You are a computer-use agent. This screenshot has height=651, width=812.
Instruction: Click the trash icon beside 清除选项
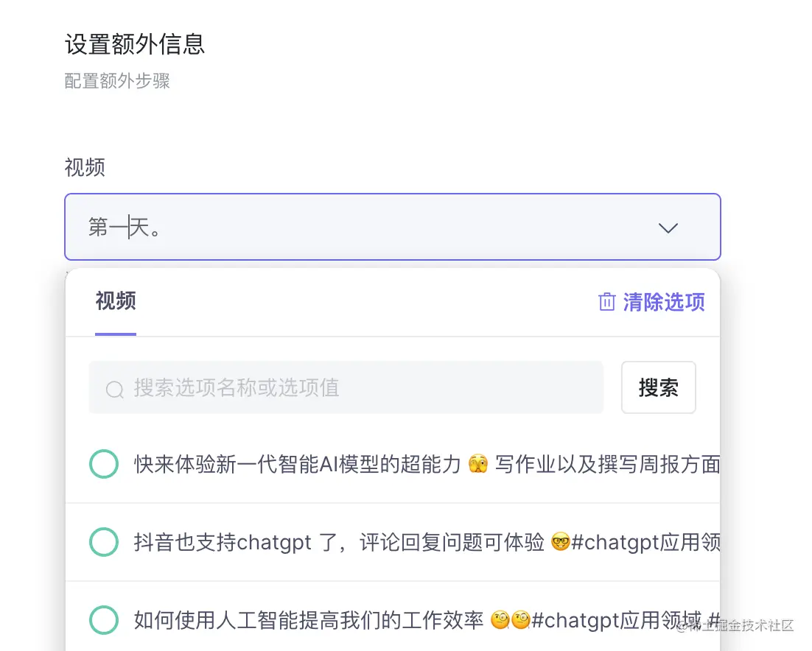[x=606, y=302]
